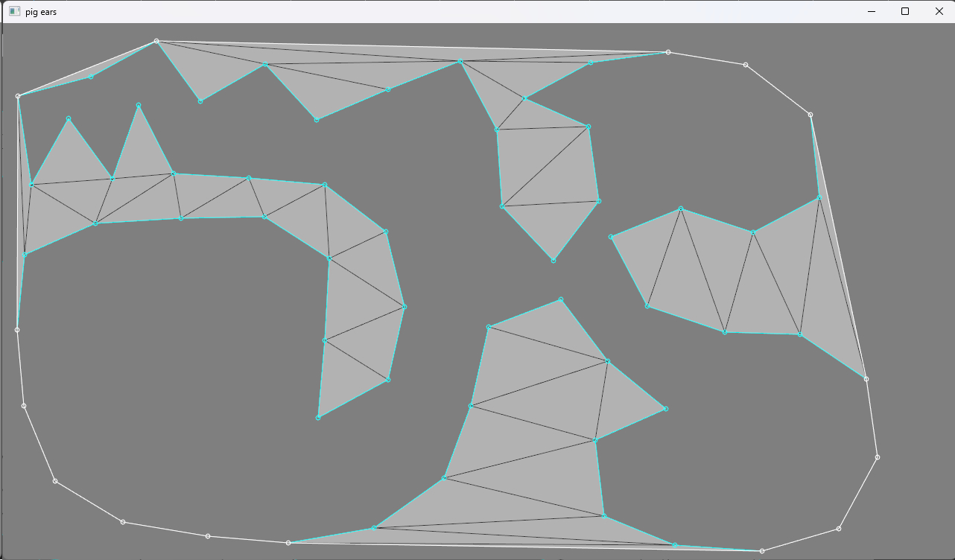Select the leftmost vertex of the right-side zigzag polygon

(x=611, y=237)
